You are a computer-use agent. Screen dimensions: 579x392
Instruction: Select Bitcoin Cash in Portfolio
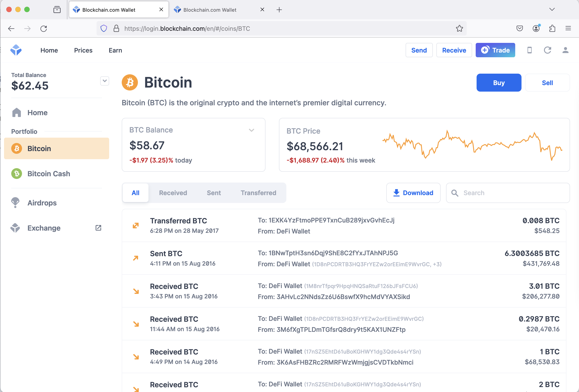point(49,174)
